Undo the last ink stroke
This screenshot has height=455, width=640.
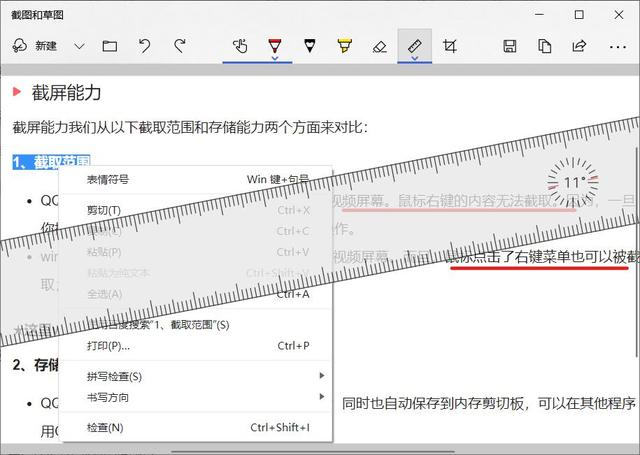tap(144, 46)
